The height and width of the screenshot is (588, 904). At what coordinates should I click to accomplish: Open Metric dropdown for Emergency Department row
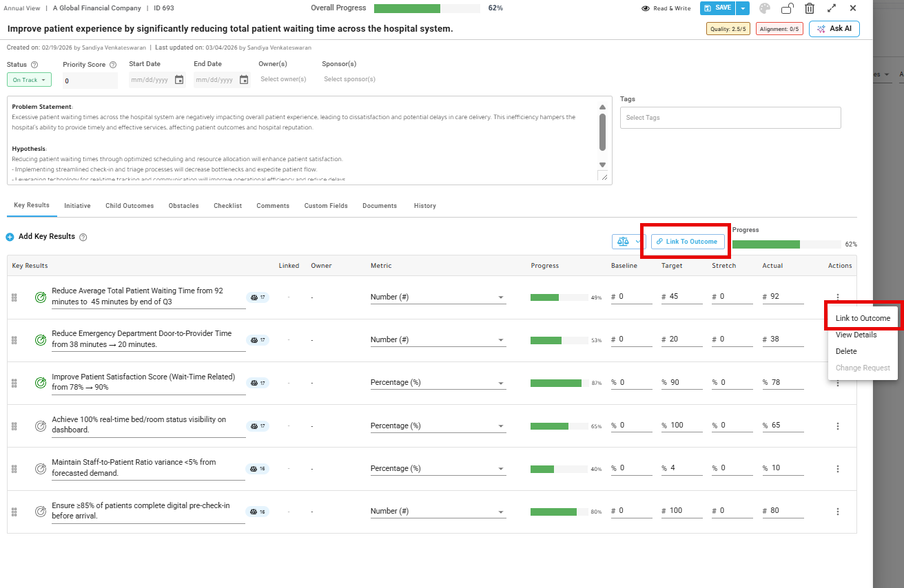coord(438,340)
